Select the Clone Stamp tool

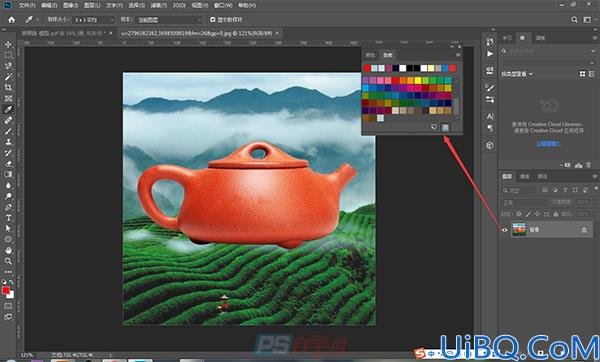pyautogui.click(x=8, y=142)
